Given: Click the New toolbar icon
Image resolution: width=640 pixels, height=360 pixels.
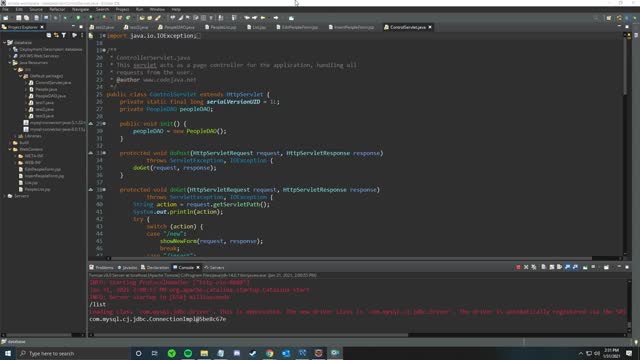Looking at the screenshot, I should click(6, 18).
